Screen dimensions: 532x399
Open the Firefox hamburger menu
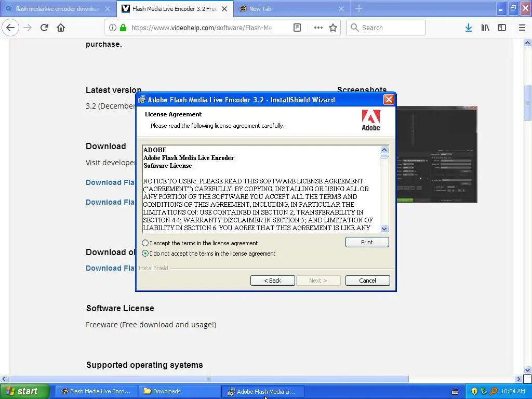tap(522, 28)
